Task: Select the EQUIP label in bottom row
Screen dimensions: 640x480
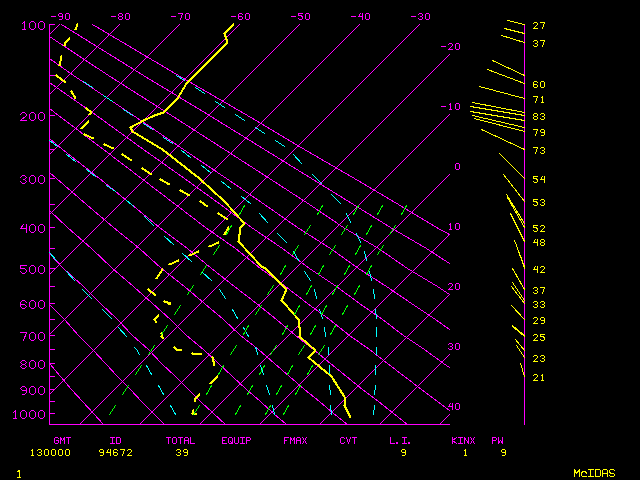Action: [x=236, y=440]
